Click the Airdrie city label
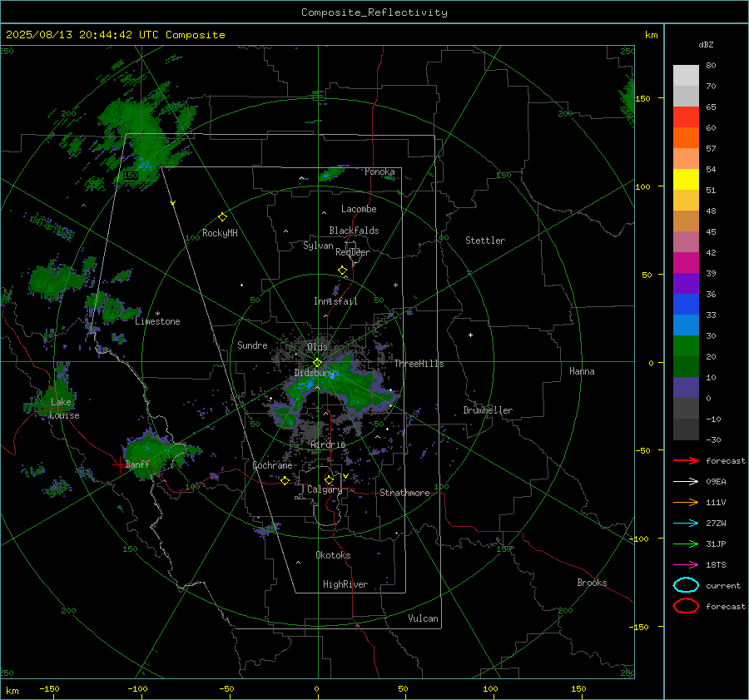Image resolution: width=749 pixels, height=700 pixels. pyautogui.click(x=328, y=444)
